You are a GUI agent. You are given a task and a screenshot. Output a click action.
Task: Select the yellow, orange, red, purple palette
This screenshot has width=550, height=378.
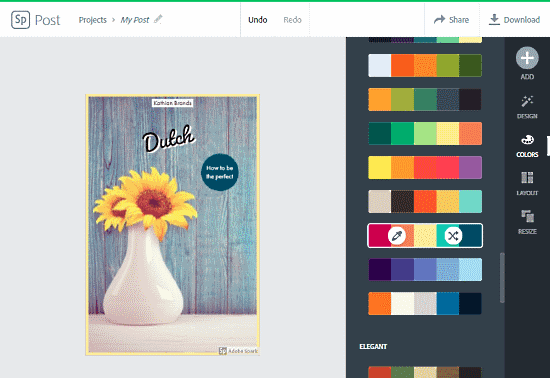[x=425, y=168]
